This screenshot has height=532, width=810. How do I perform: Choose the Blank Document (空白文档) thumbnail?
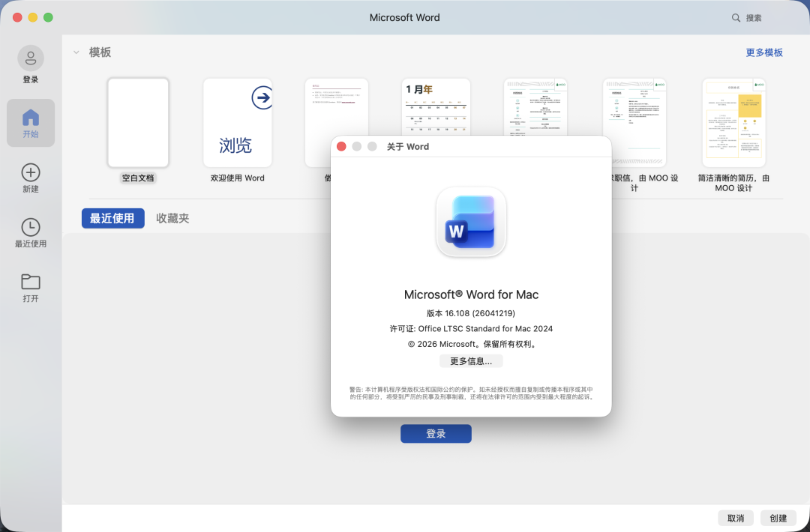click(x=138, y=122)
